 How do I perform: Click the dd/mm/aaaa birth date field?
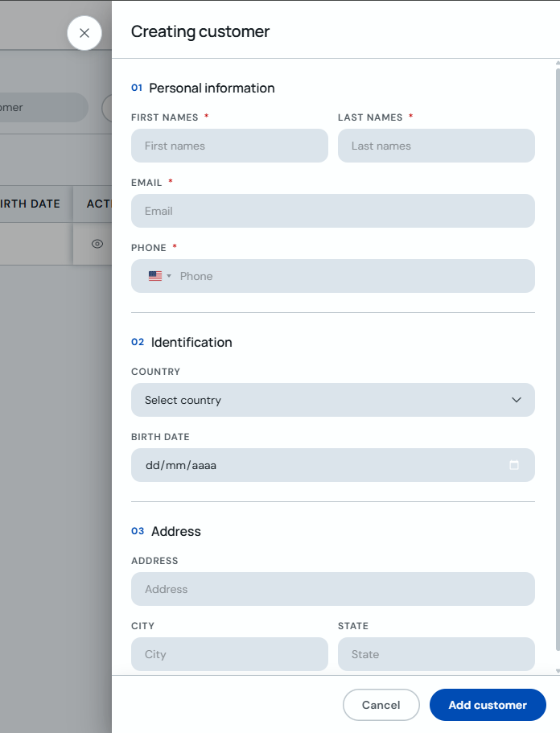point(333,465)
